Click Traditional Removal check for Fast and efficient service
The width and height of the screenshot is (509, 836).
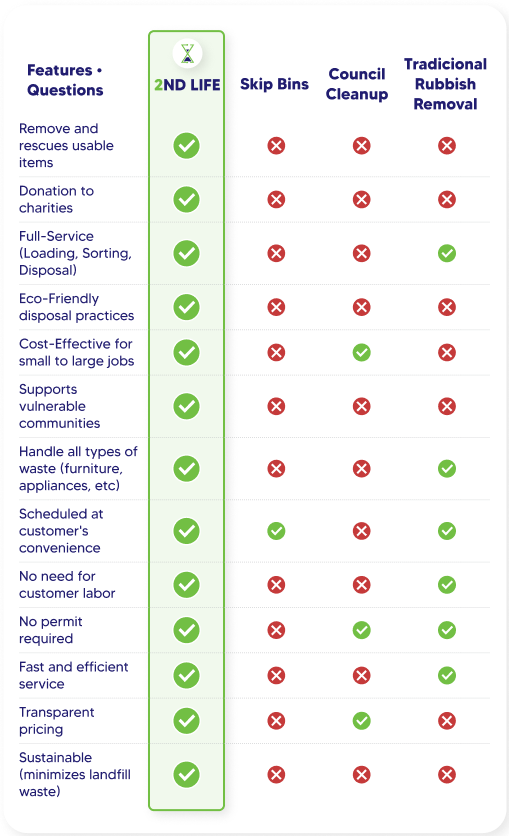coord(447,676)
